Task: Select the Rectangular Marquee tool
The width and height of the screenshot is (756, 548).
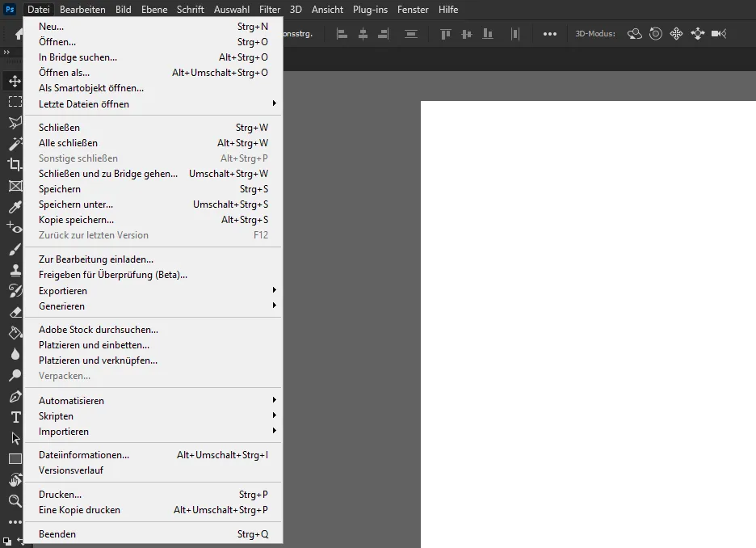Action: coord(15,101)
